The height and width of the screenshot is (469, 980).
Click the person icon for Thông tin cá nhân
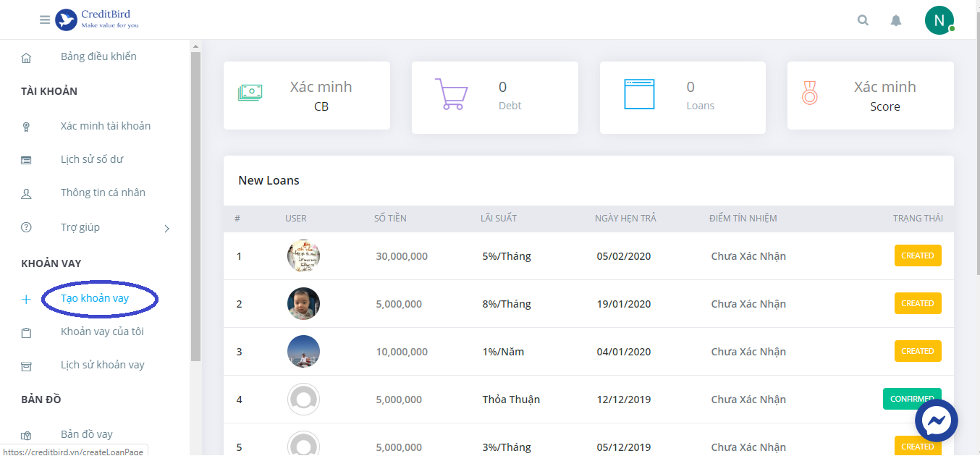27,193
